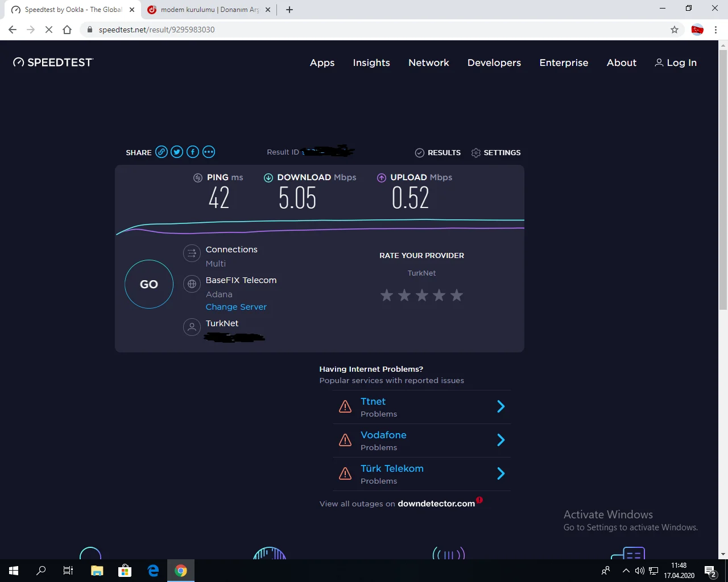Open more share options ellipsis
Image resolution: width=728 pixels, height=582 pixels.
209,152
